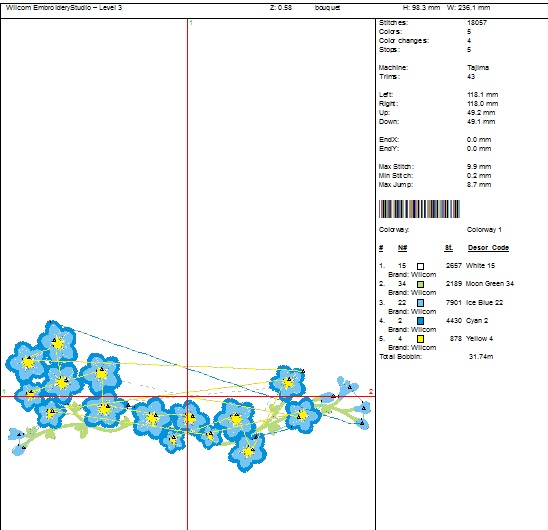Image resolution: width=548 pixels, height=530 pixels.
Task: Select the Colorway 1 label
Action: 484,230
